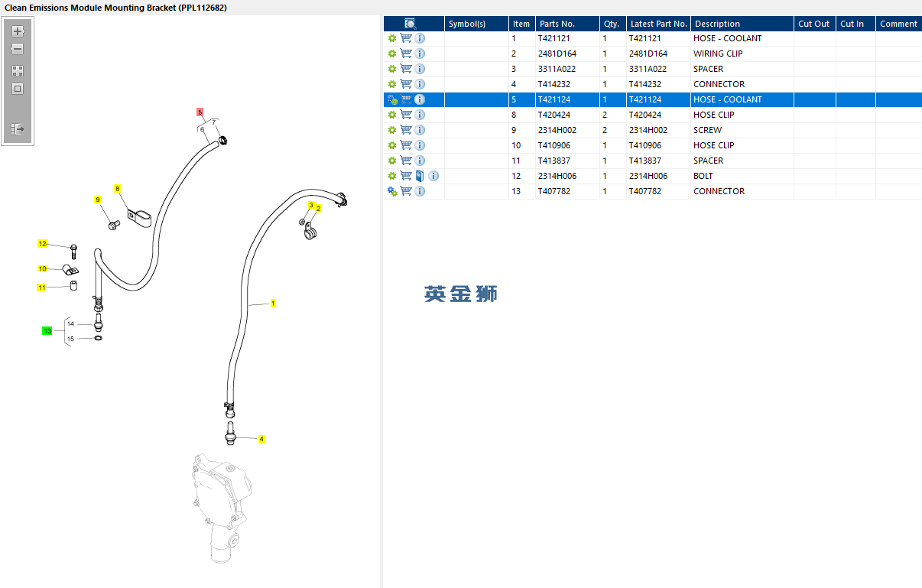Add part 3311A022 to cart
Viewport: 922px width, 588px height.
[x=406, y=69]
